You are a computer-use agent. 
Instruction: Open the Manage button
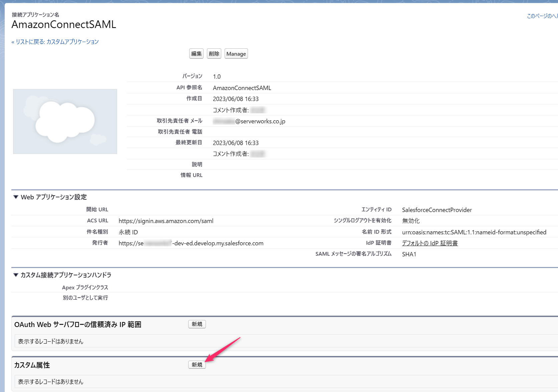tap(236, 54)
